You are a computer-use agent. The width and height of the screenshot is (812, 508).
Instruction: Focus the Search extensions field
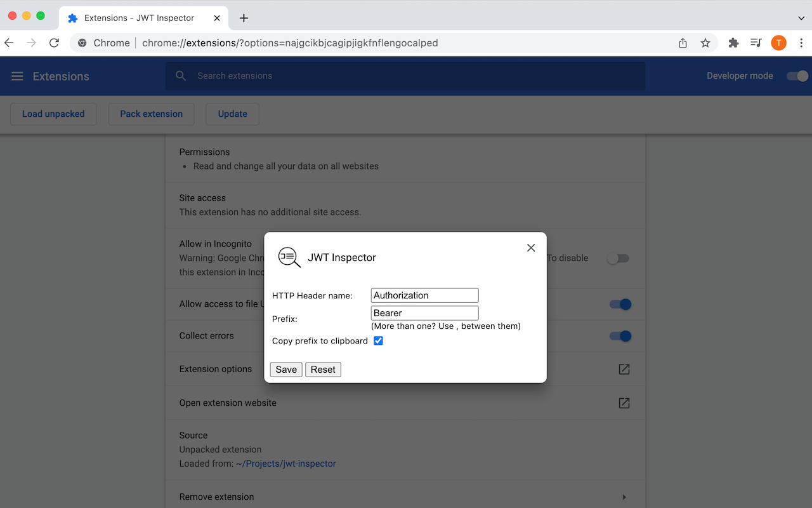pyautogui.click(x=405, y=76)
